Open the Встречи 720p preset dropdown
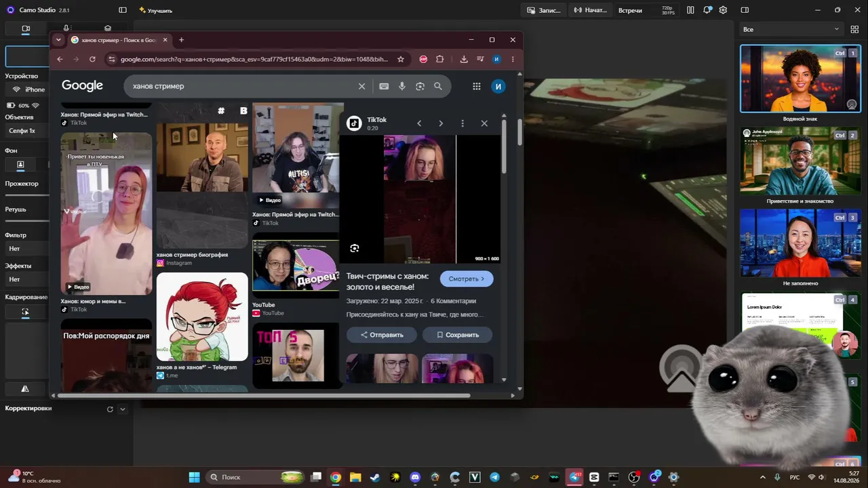Viewport: 868px width, 488px height. point(646,10)
